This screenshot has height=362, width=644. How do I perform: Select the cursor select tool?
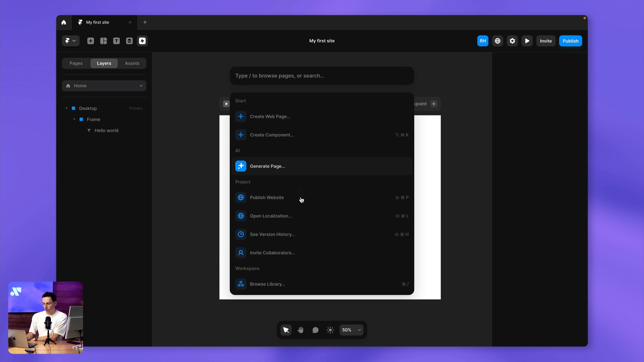[286, 330]
